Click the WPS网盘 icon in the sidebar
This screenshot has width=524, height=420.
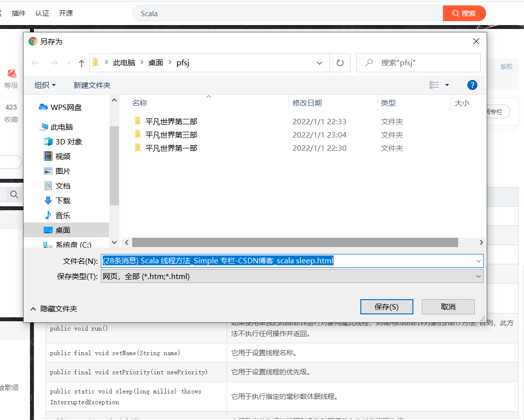point(44,107)
